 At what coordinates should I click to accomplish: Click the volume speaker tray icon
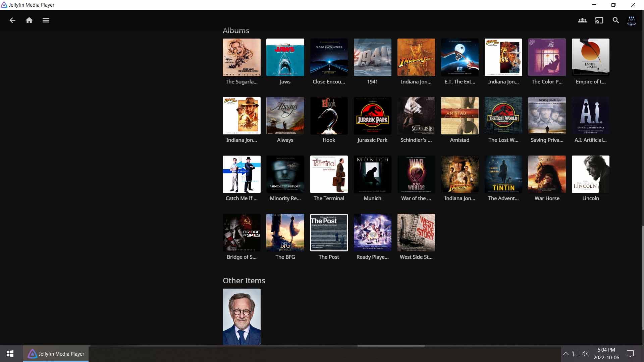[x=586, y=354]
